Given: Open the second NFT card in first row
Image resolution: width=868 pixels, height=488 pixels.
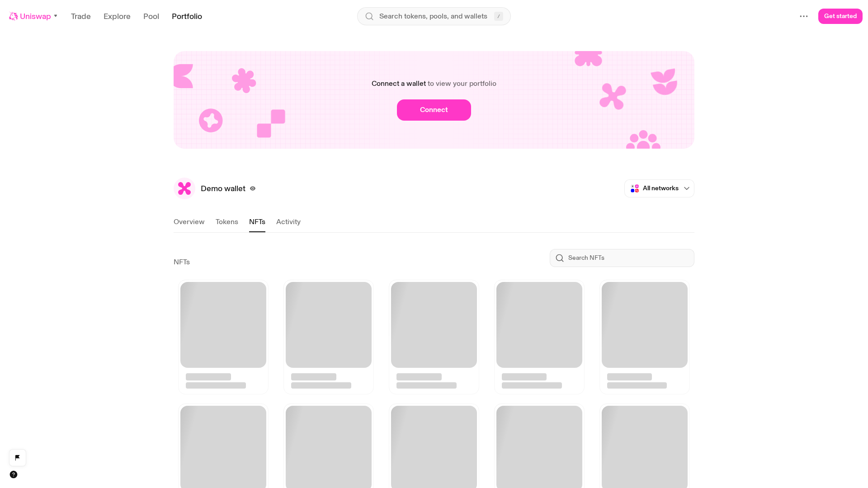Looking at the screenshot, I should pos(329,337).
